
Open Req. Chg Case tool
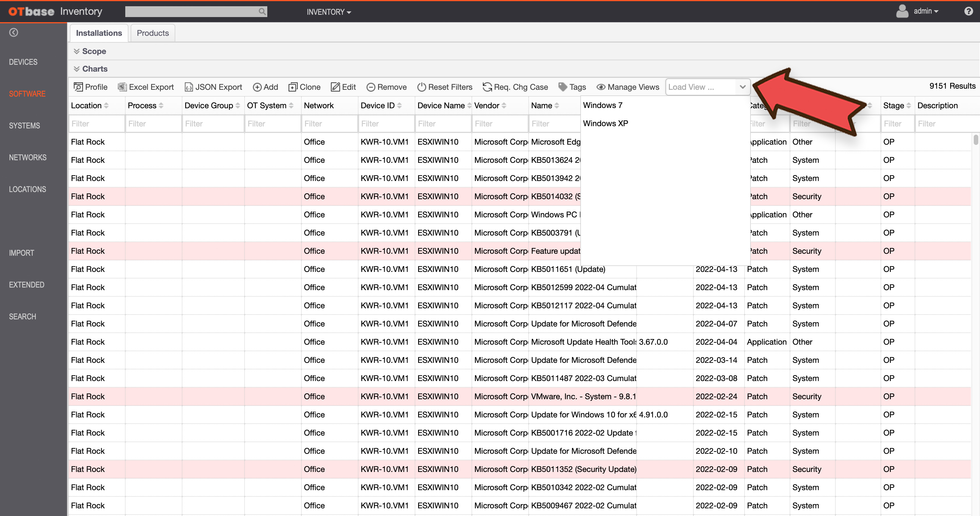pyautogui.click(x=515, y=87)
